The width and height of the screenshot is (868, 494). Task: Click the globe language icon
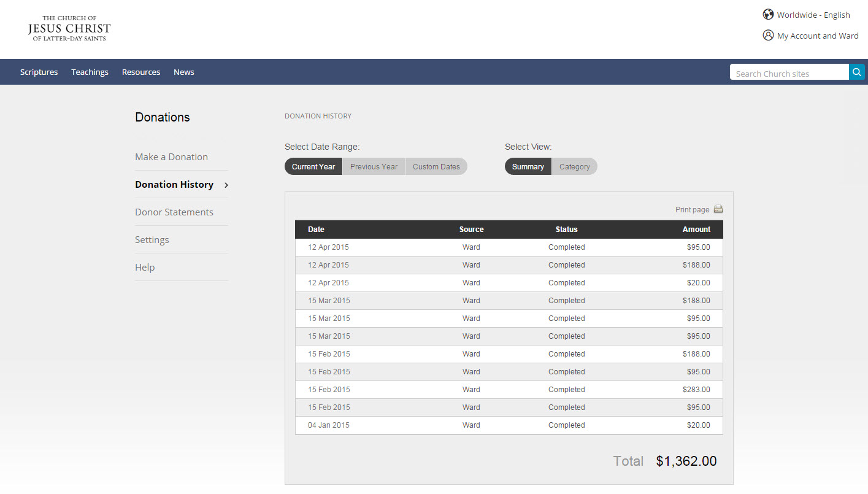tap(768, 14)
